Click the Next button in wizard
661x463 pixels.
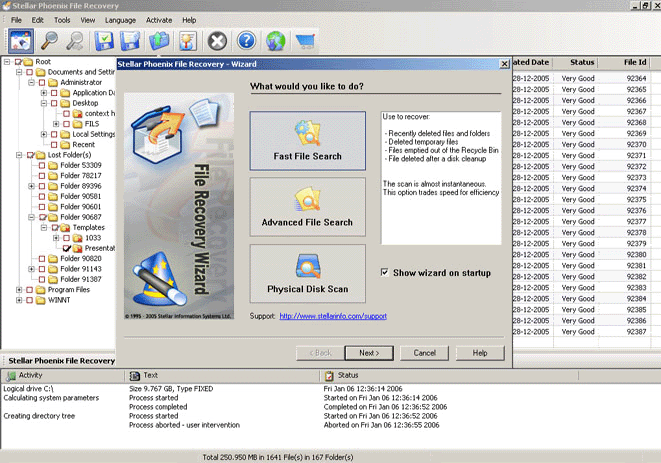[369, 353]
